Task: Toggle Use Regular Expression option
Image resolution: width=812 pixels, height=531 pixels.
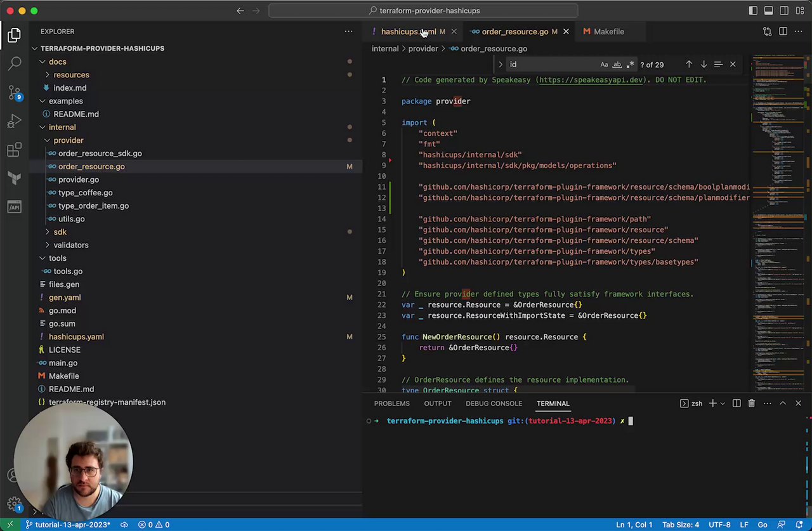Action: pos(630,65)
